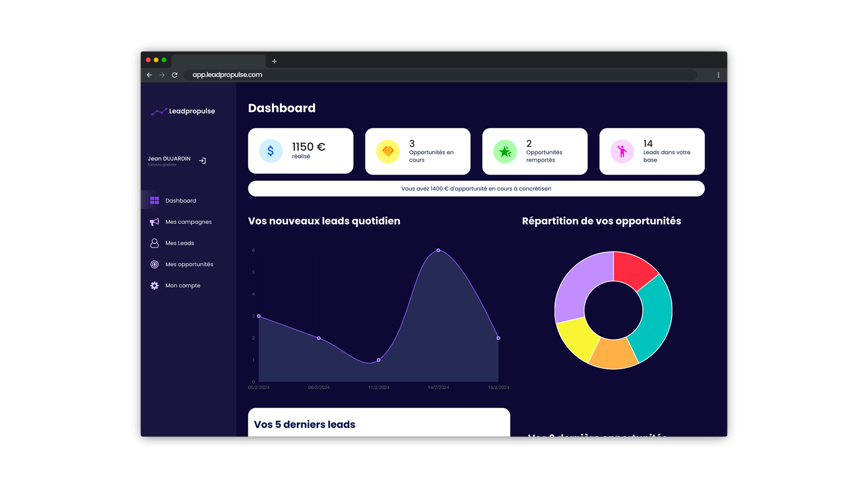This screenshot has height=488, width=868.
Task: Click the logout icon beside Jean DUJARDIN
Action: [202, 160]
